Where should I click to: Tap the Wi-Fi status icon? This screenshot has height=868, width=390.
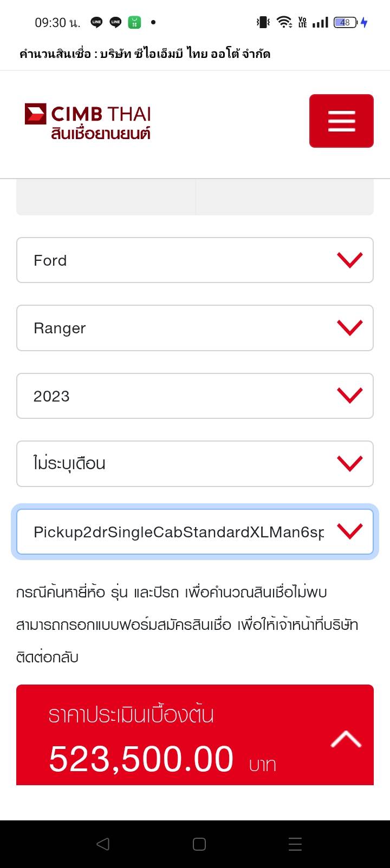(284, 22)
